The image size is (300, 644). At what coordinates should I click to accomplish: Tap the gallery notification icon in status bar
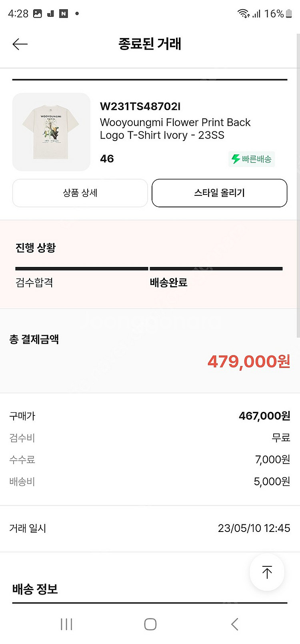(x=38, y=14)
